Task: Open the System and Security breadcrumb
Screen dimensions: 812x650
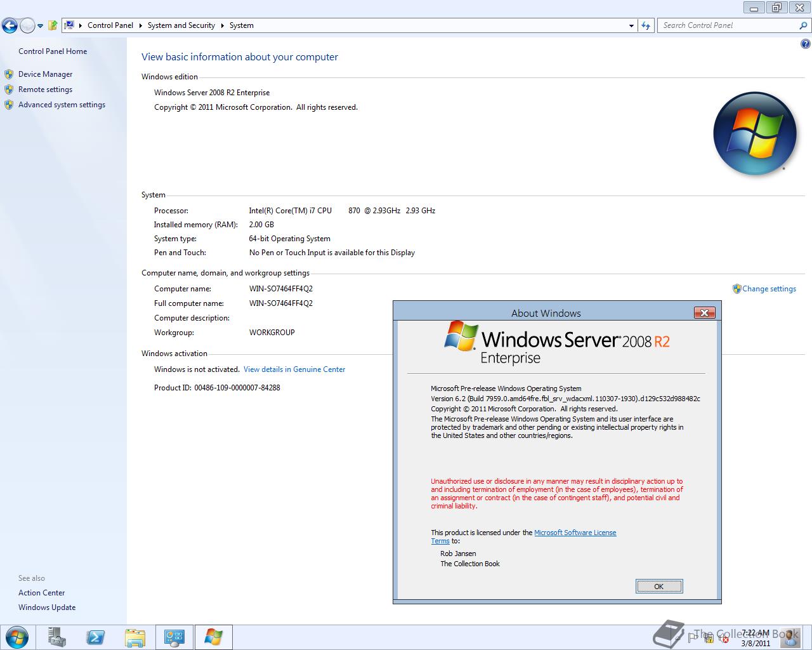Action: point(181,25)
